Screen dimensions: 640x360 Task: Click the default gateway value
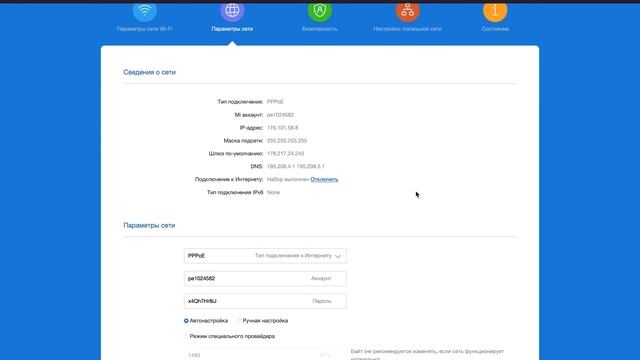tap(285, 153)
